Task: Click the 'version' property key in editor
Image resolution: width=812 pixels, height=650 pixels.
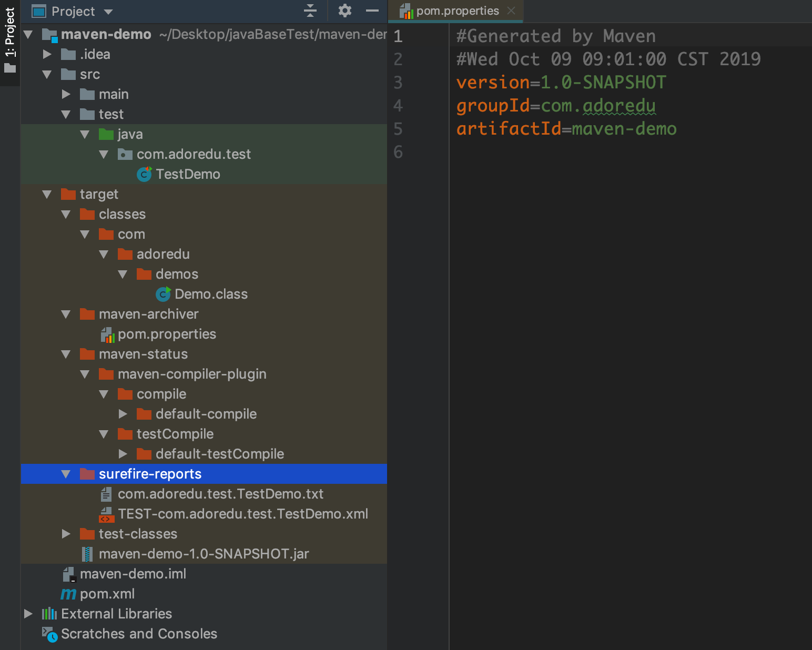Action: point(493,83)
